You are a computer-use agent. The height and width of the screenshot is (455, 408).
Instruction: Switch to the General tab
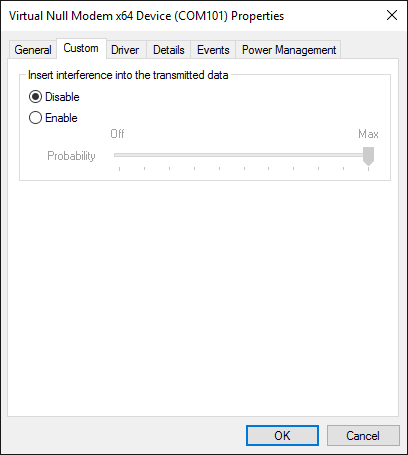[33, 50]
